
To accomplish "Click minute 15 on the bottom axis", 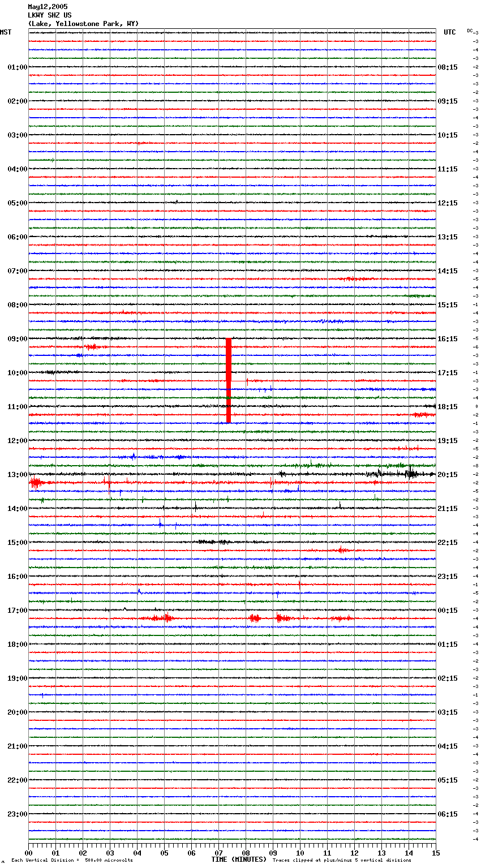I will coord(436,853).
